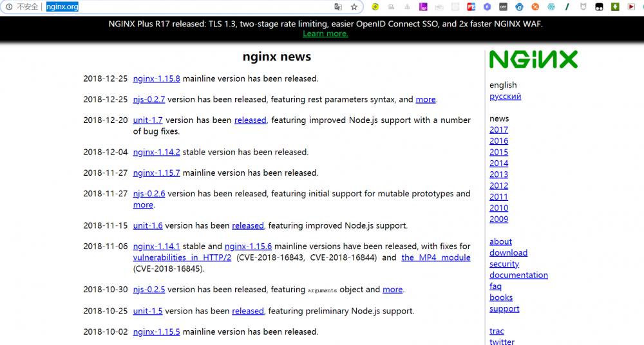Image resolution: width=644 pixels, height=345 pixels.
Task: Open the trac sidebar link
Action: pos(497,331)
